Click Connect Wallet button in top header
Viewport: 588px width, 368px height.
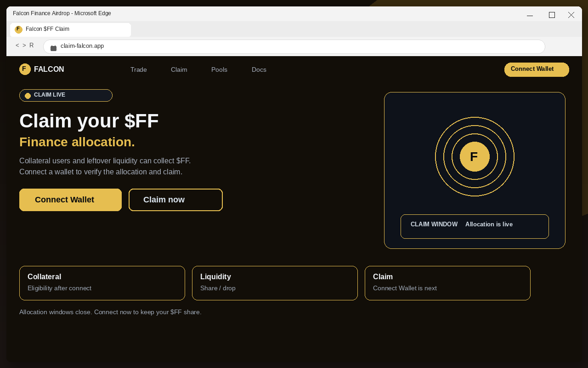[537, 69]
